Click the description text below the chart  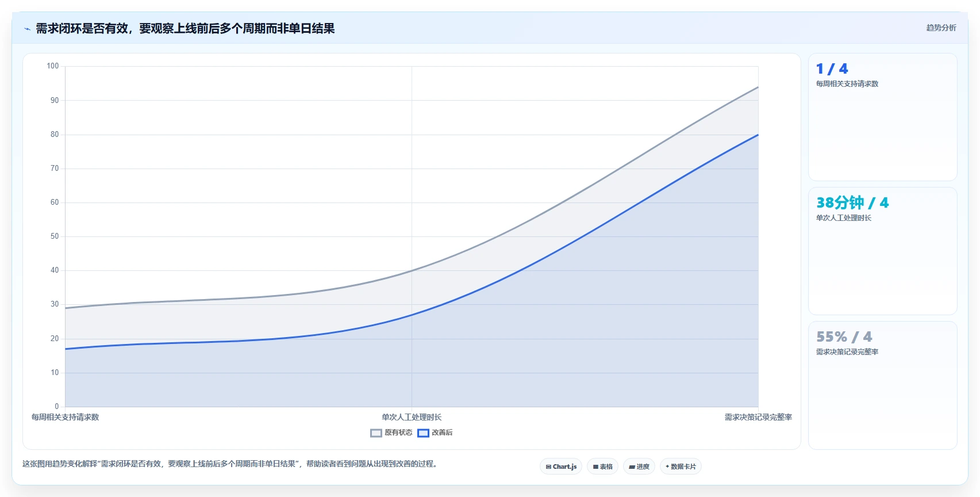(231, 464)
